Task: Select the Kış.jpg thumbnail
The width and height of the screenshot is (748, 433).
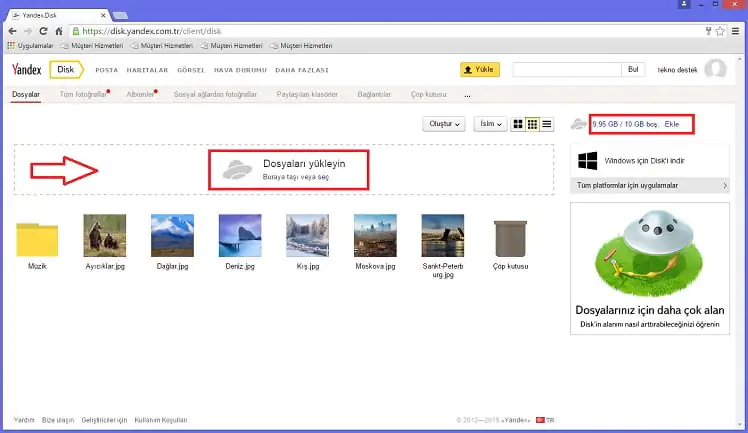Action: click(308, 236)
